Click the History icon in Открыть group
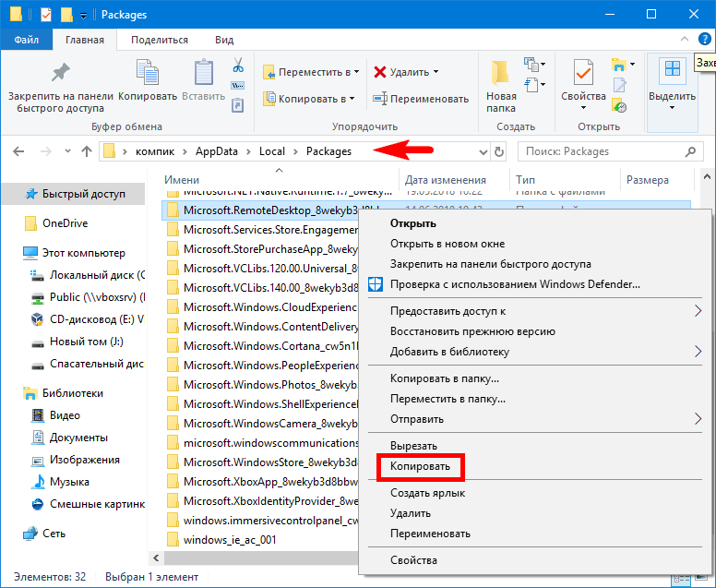This screenshot has height=588, width=716. [619, 105]
